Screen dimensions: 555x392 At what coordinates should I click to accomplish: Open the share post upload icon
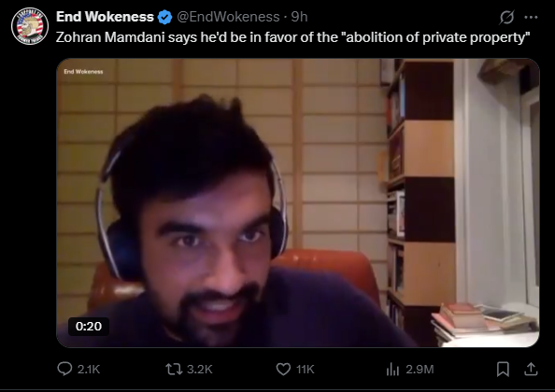[531, 370]
